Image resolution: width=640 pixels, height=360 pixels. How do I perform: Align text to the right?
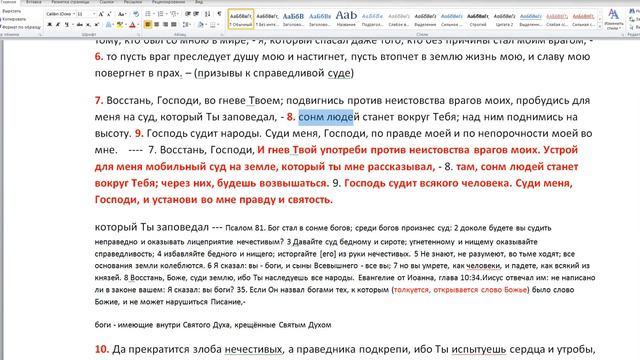pyautogui.click(x=165, y=24)
